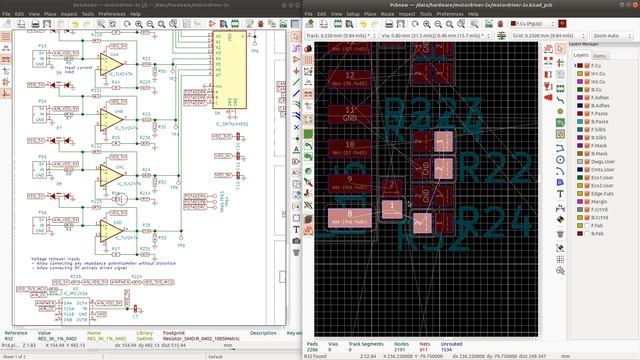
Task: Toggle visibility checkbox for F.Cu layer
Action: point(587,65)
